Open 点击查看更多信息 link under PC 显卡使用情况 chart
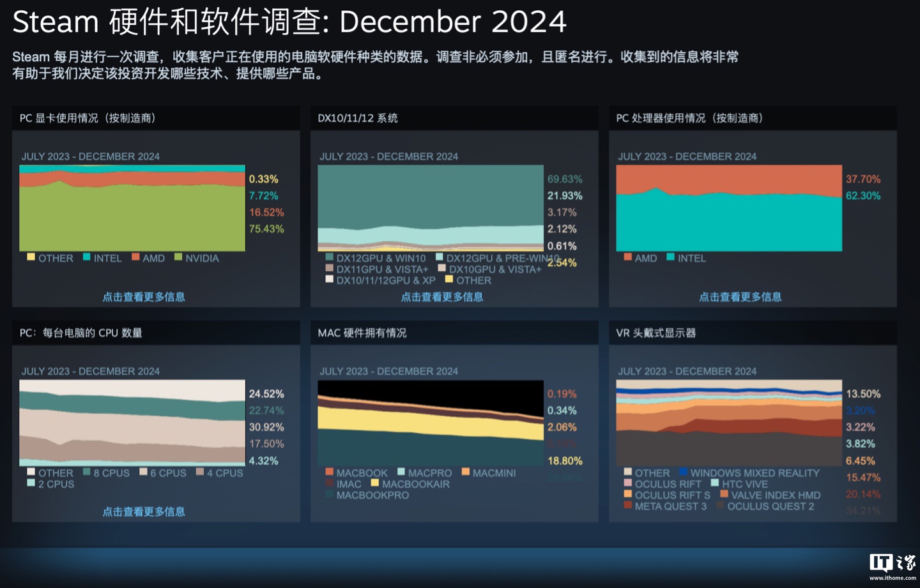 144,297
